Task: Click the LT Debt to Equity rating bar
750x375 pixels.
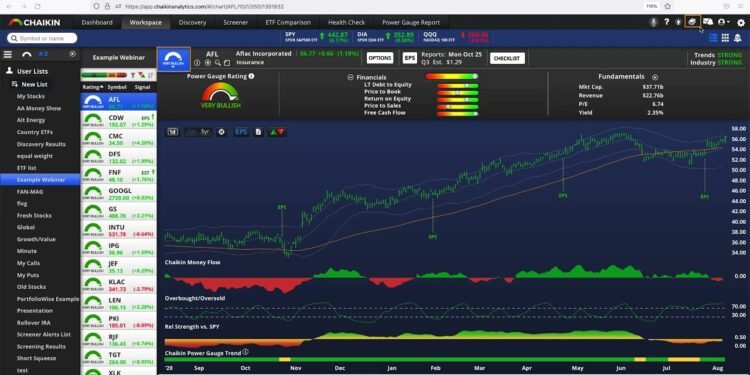Action: click(x=457, y=85)
